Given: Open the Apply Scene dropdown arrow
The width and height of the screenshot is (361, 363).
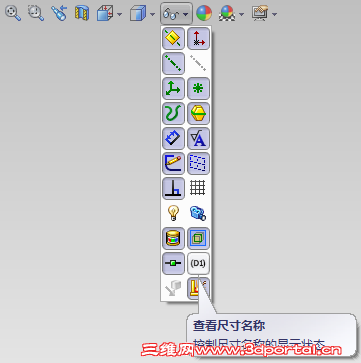Looking at the screenshot, I should [241, 14].
